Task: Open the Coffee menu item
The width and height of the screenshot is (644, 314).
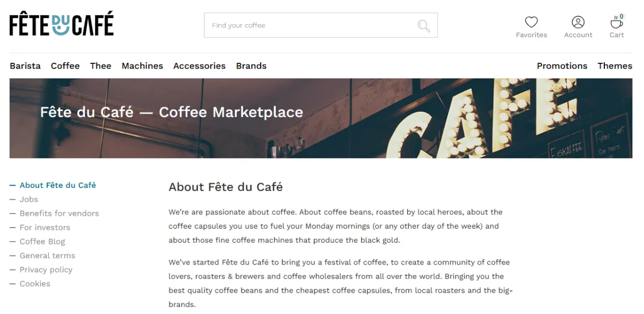Action: 65,66
